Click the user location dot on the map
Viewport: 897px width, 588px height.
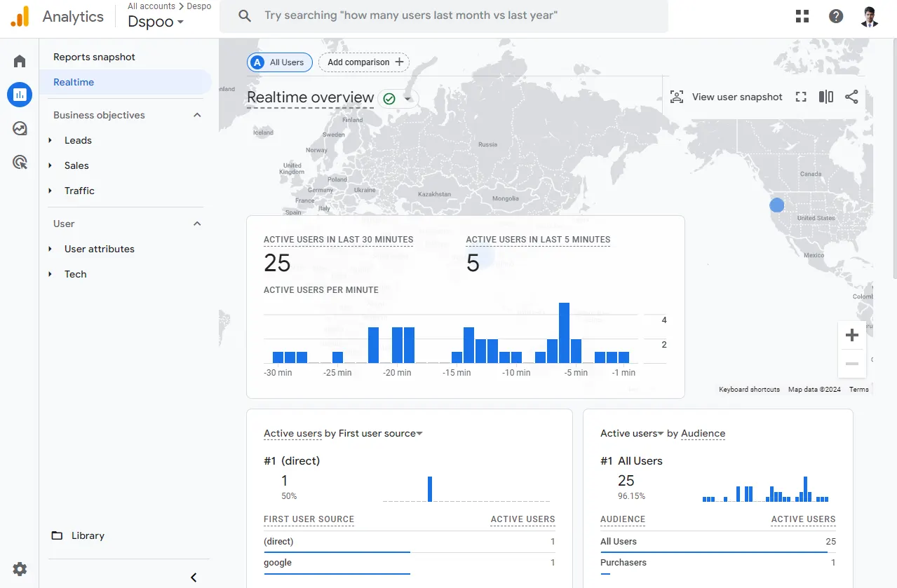click(x=776, y=205)
